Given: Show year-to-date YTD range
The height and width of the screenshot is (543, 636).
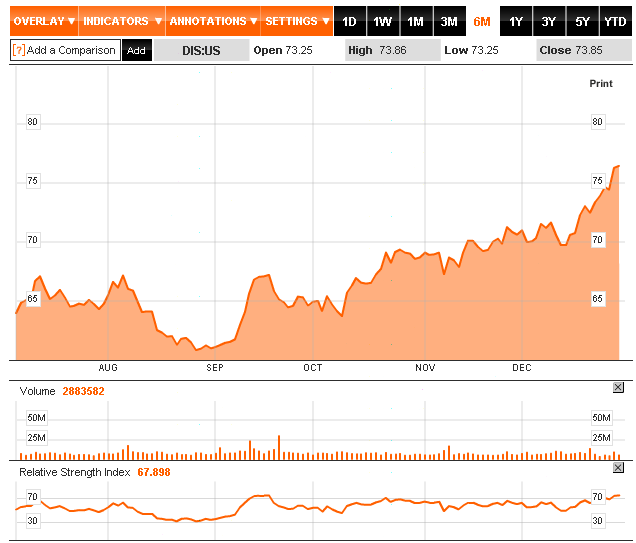Looking at the screenshot, I should pos(615,21).
